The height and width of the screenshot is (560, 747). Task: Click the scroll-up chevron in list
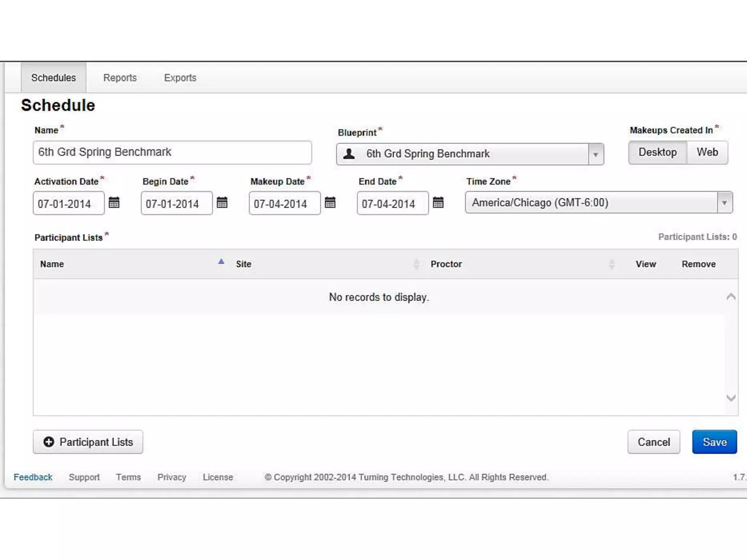click(731, 297)
